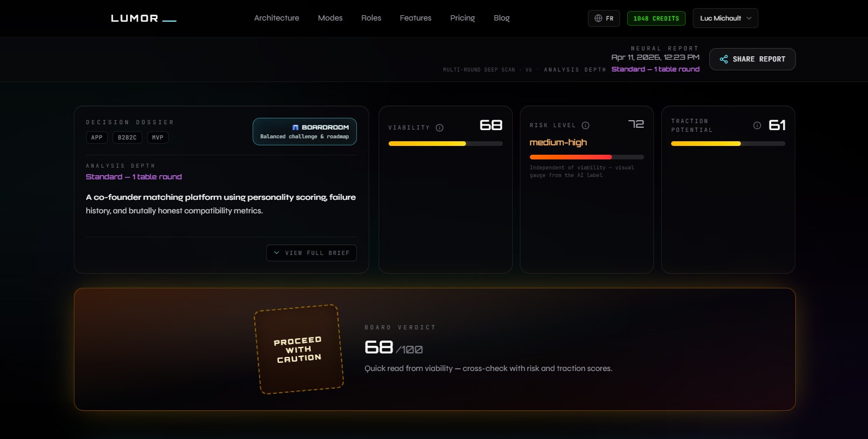Open the Pricing nav item
Image resolution: width=868 pixels, height=439 pixels.
462,18
